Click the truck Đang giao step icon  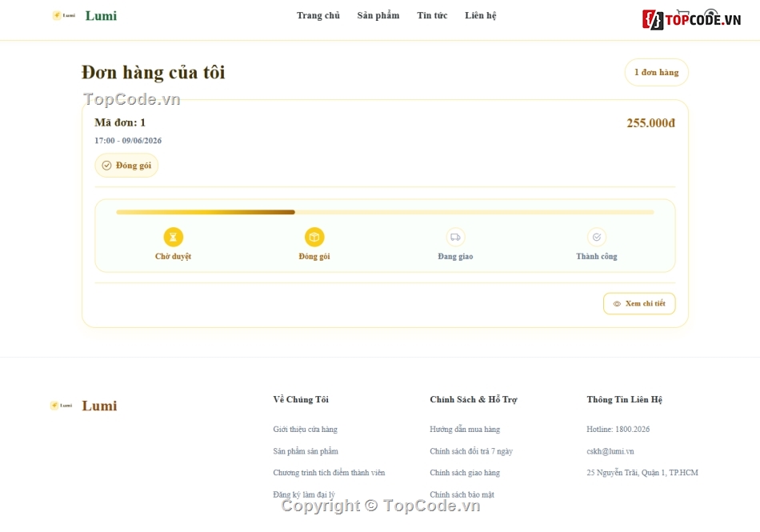(x=455, y=237)
